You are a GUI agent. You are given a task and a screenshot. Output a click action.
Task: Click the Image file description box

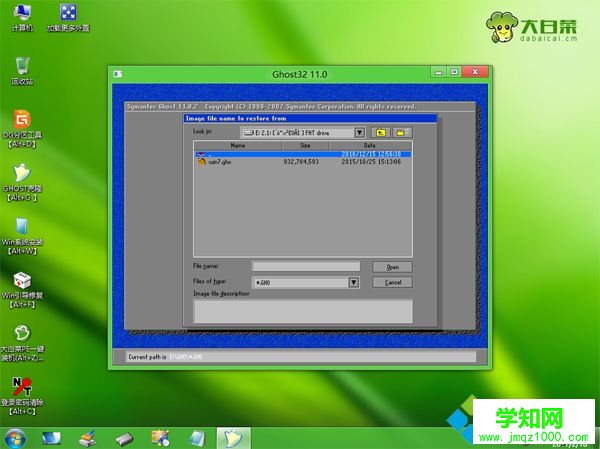[x=303, y=311]
